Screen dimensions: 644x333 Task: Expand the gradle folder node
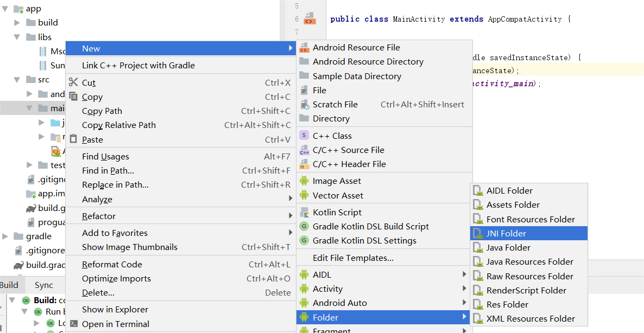click(5, 236)
